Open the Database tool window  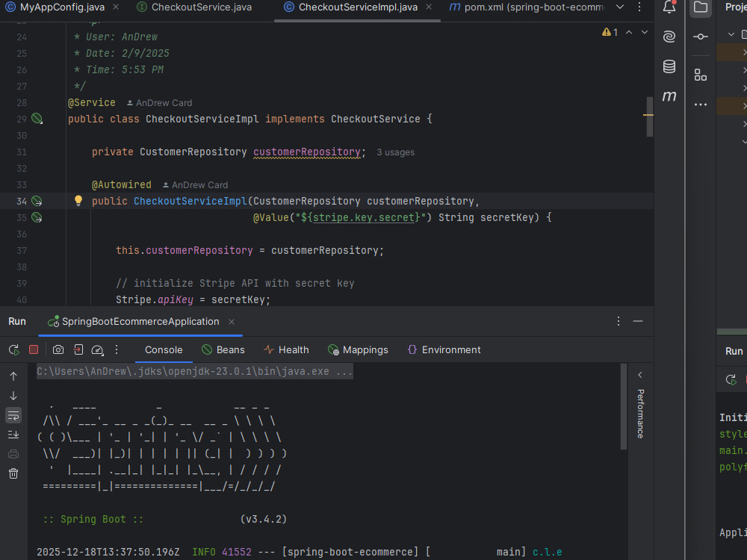coord(669,66)
